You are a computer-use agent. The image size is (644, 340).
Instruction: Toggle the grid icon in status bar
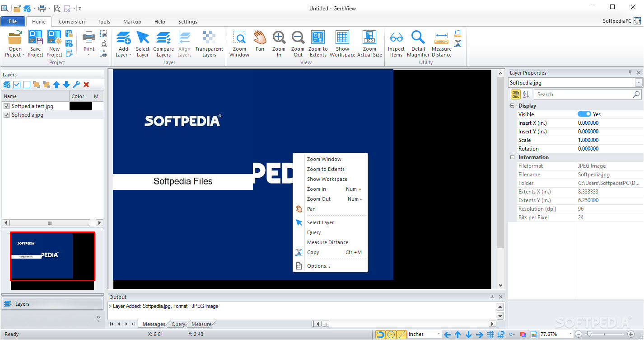tap(490, 335)
